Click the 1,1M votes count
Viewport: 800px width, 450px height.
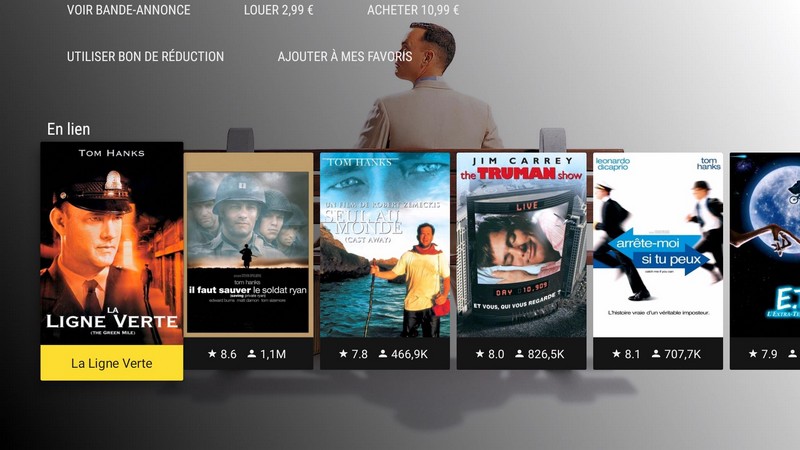[273, 354]
